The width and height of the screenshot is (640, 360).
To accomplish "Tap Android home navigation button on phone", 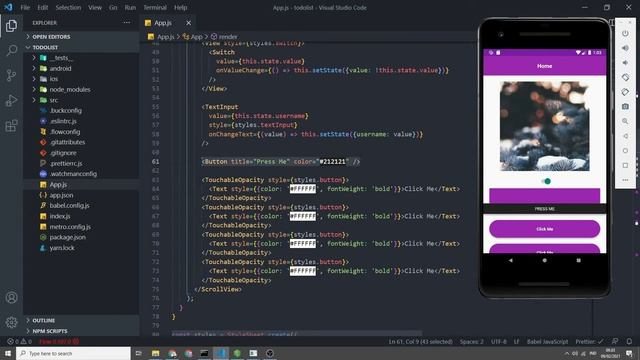I will tap(544, 260).
